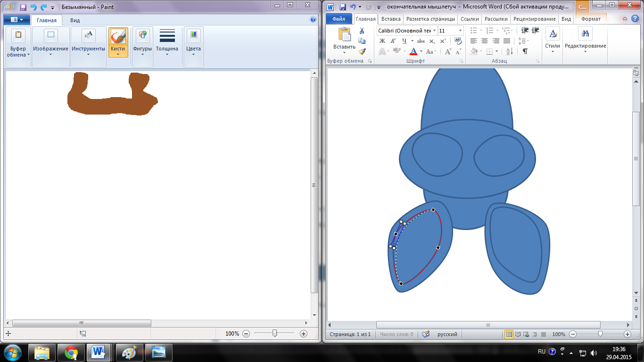Click the Sort icon in Word
The image size is (644, 362).
[509, 51]
